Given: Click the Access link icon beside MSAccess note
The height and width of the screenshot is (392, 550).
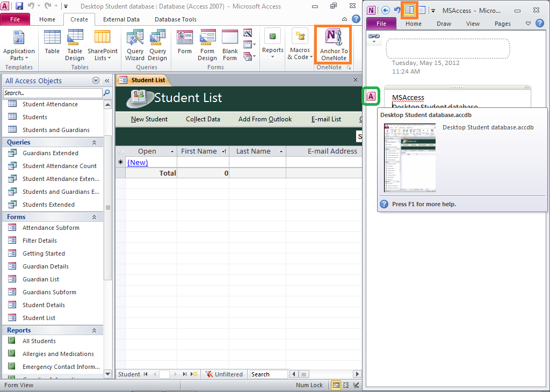Looking at the screenshot, I should [371, 96].
